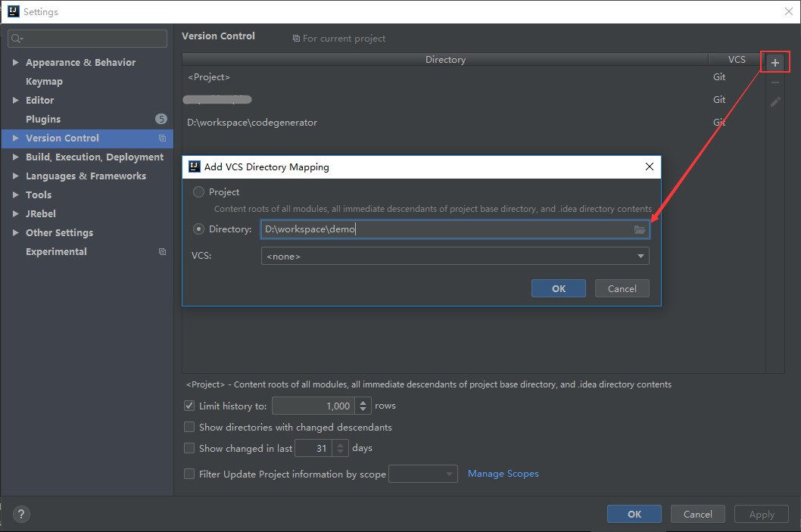Click the remove mapping minus icon
Viewport: 801px width, 532px height.
775,81
